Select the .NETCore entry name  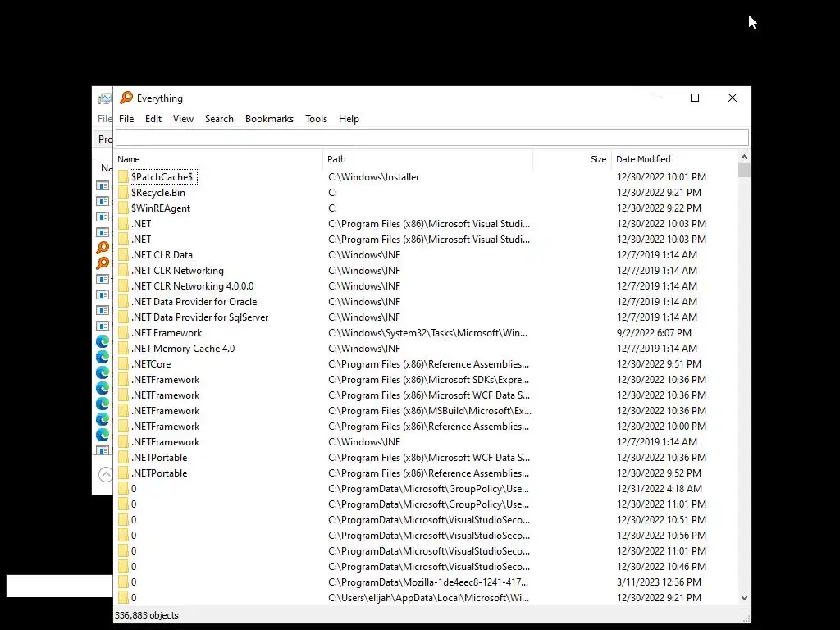(x=151, y=363)
